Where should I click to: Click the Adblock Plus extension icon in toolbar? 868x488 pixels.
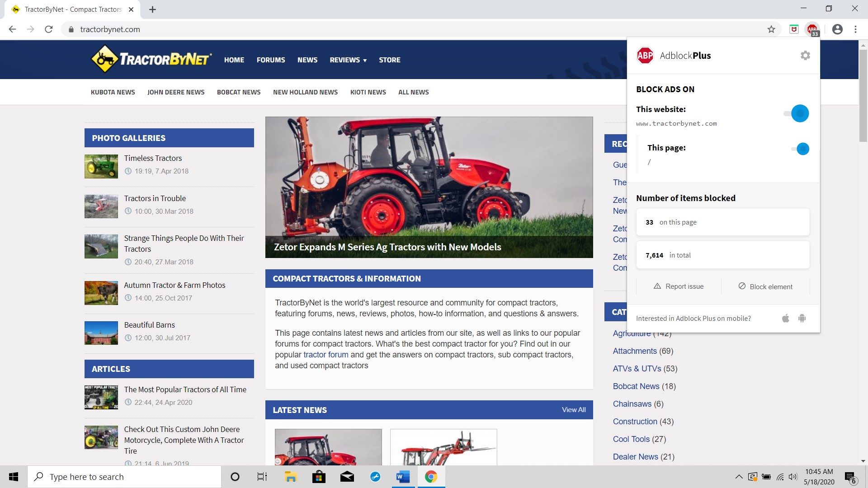(813, 29)
